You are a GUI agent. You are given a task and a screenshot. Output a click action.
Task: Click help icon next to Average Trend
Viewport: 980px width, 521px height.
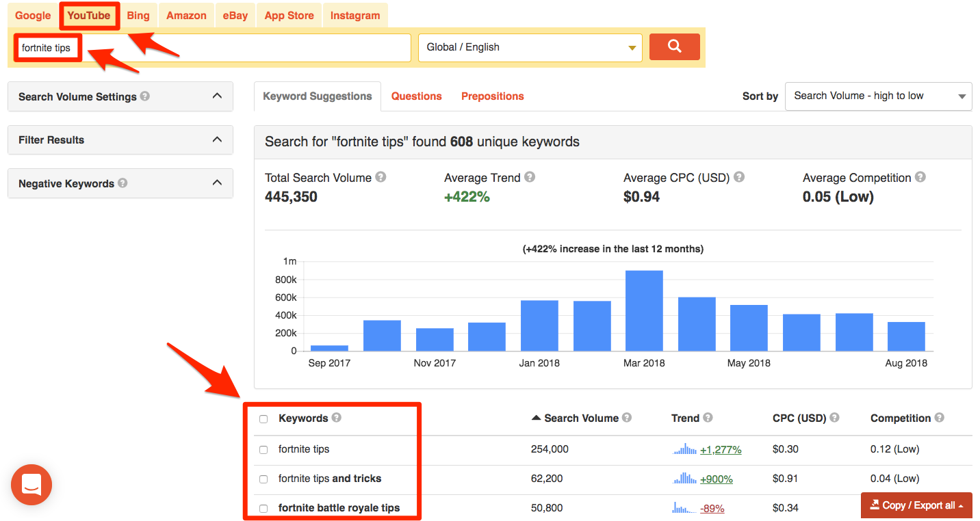[530, 177]
